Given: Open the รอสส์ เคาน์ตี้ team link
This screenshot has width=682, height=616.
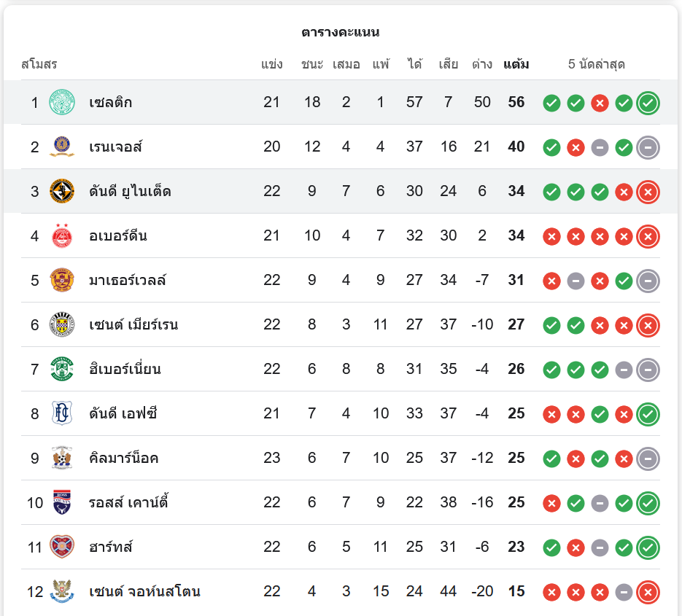Looking at the screenshot, I should point(128,502).
